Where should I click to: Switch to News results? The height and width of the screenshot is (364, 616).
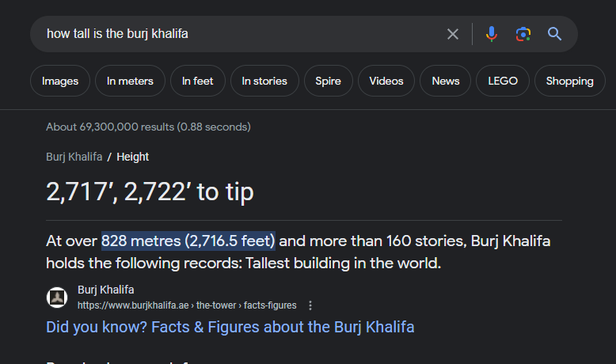[x=446, y=81]
